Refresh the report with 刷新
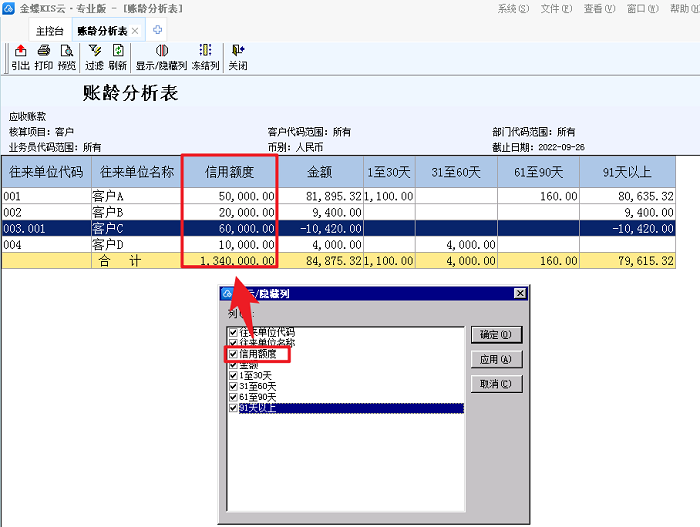The image size is (700, 527). [x=118, y=57]
